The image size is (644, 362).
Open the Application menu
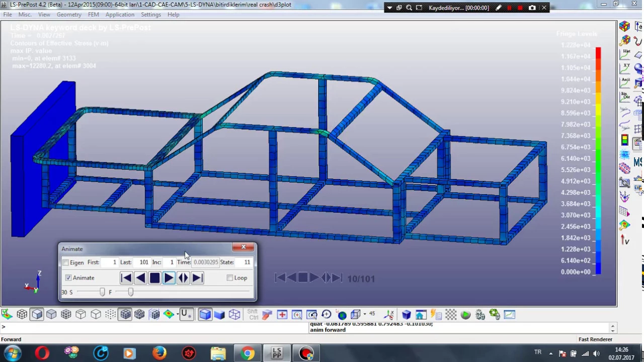pos(120,15)
